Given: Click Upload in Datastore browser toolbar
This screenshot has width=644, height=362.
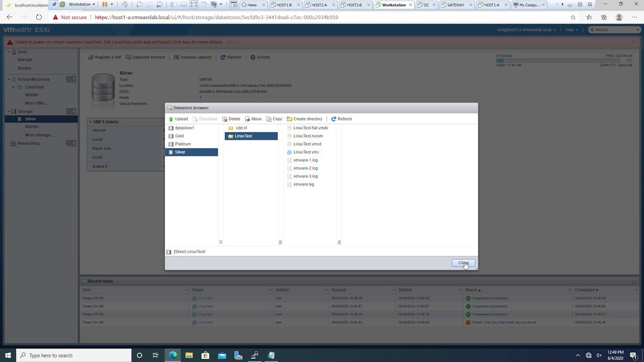Looking at the screenshot, I should point(178,119).
